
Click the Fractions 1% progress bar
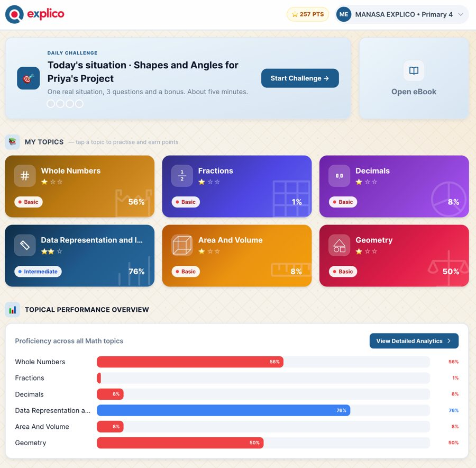click(x=99, y=378)
